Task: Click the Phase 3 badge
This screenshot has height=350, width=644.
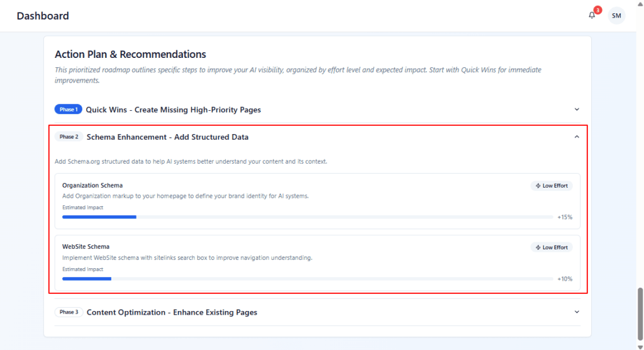Action: click(69, 312)
